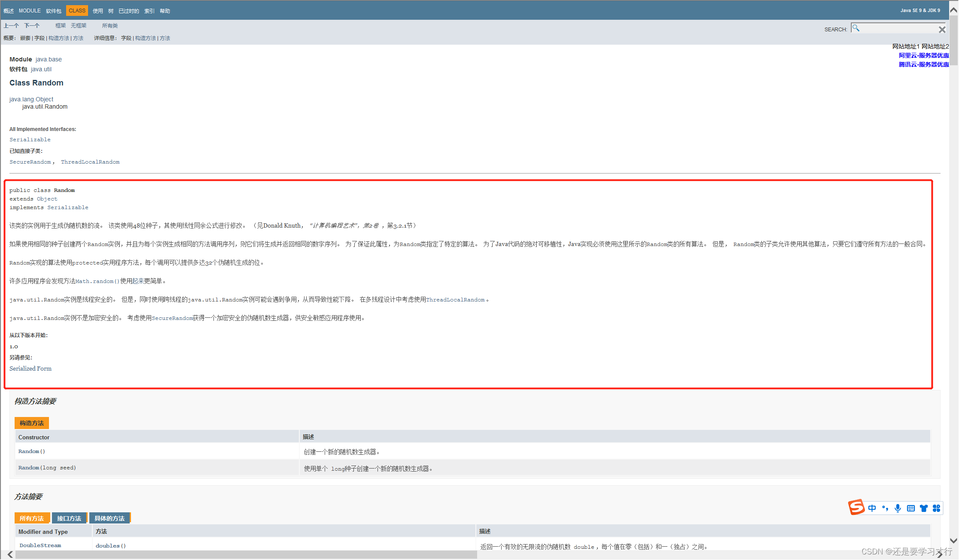Click the 'Class Random' heading text
The width and height of the screenshot is (959, 560).
point(37,83)
